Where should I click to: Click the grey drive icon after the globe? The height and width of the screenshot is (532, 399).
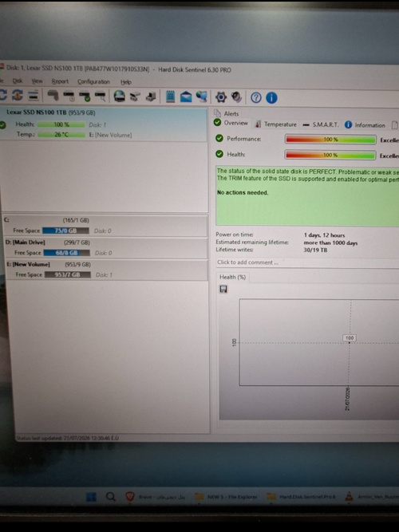135,97
